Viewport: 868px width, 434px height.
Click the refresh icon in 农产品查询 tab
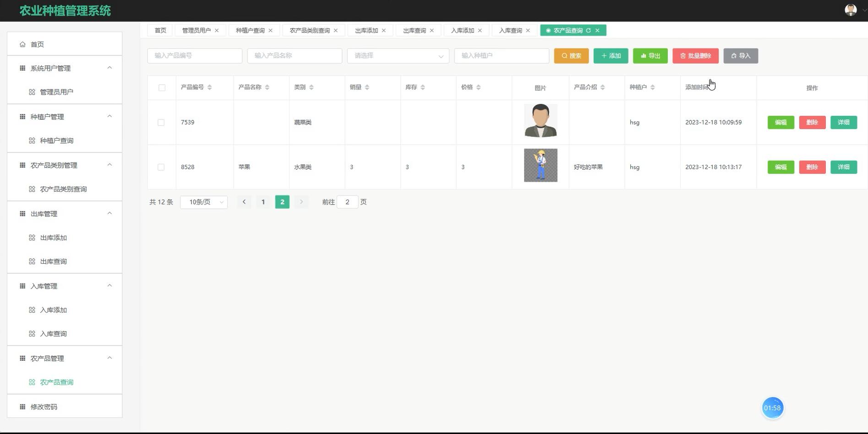click(x=589, y=30)
